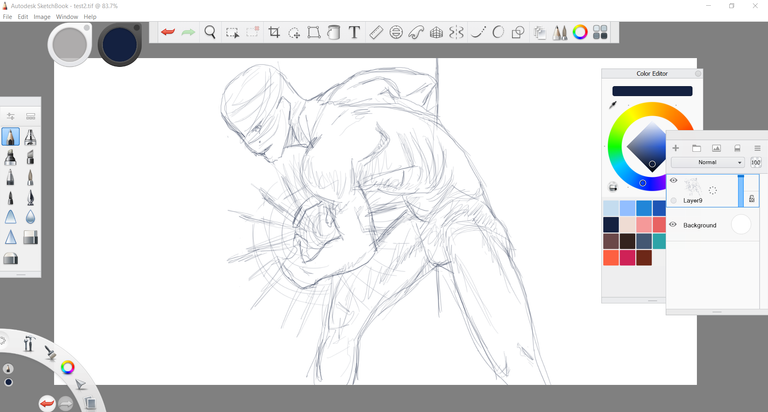Click the current color bar in Color Editor
The image size is (768, 412).
click(x=652, y=91)
